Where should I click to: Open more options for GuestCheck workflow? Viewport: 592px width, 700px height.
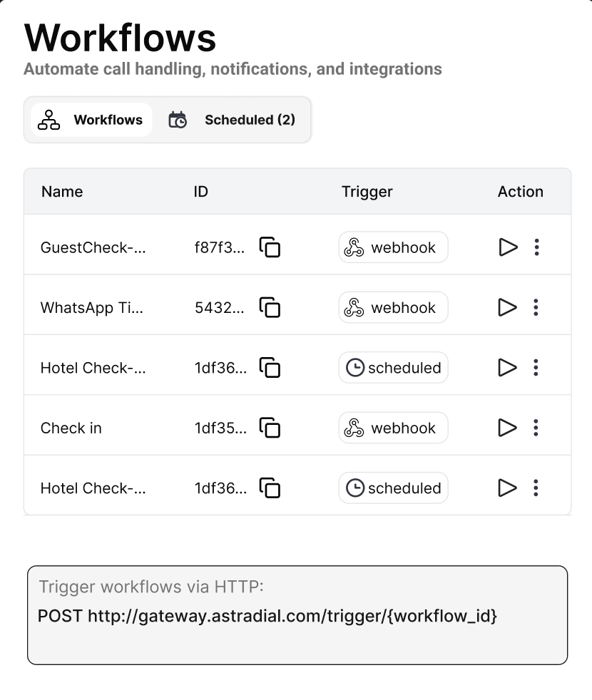tap(536, 247)
